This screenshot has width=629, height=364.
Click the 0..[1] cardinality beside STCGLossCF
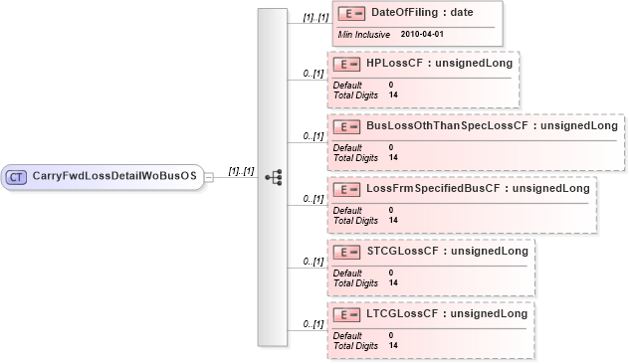[314, 262]
